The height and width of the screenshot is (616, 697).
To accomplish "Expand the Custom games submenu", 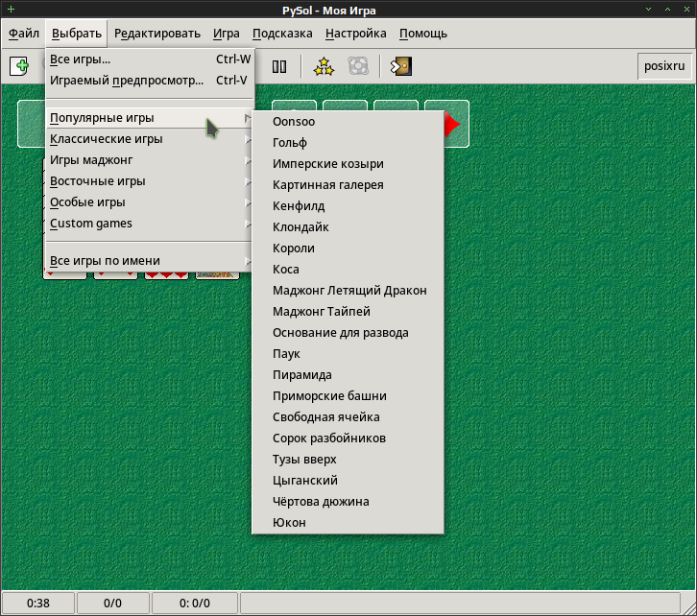I will [150, 224].
